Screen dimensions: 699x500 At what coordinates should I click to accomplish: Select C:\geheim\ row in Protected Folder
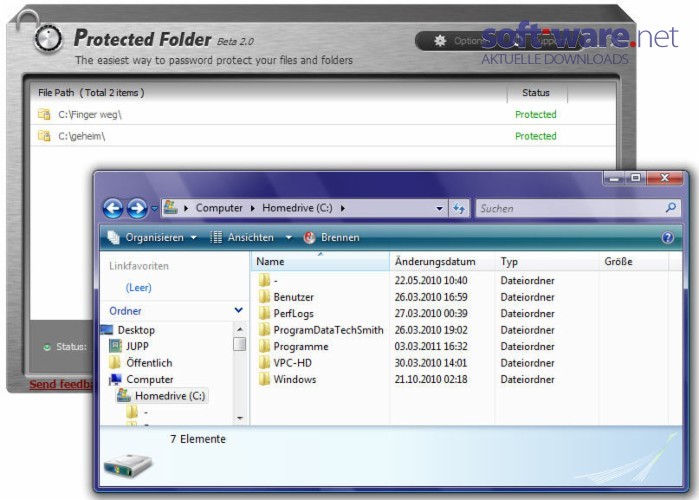322,136
